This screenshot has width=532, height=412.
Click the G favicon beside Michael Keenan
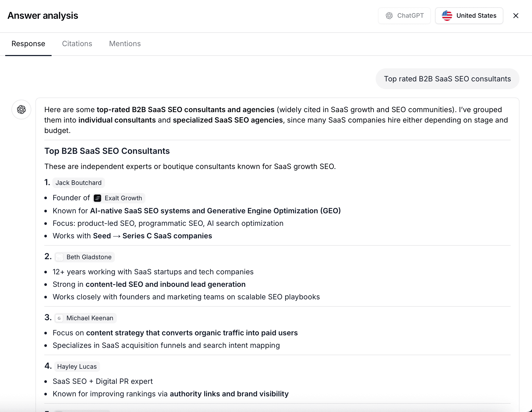(x=59, y=318)
